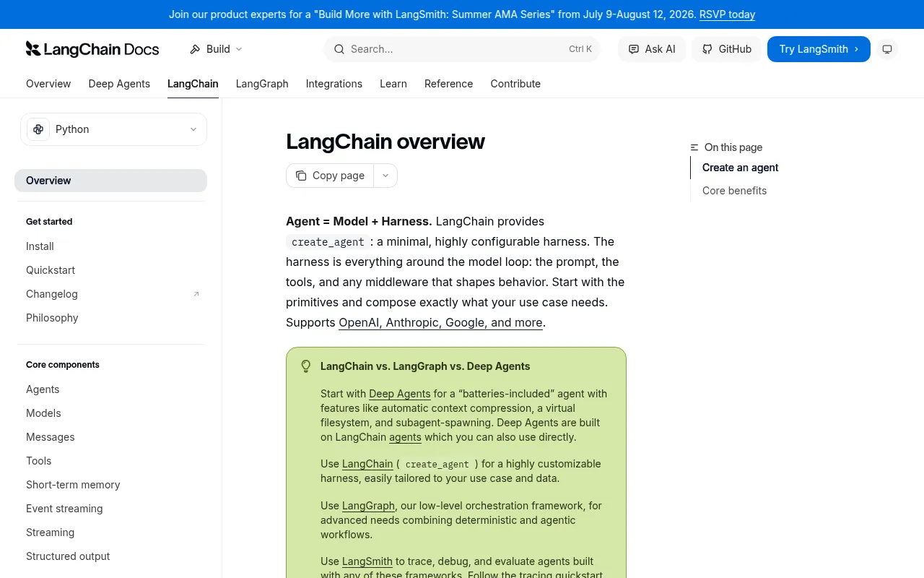Follow the RSVP today banner link
The width and height of the screenshot is (924, 578).
click(x=727, y=14)
